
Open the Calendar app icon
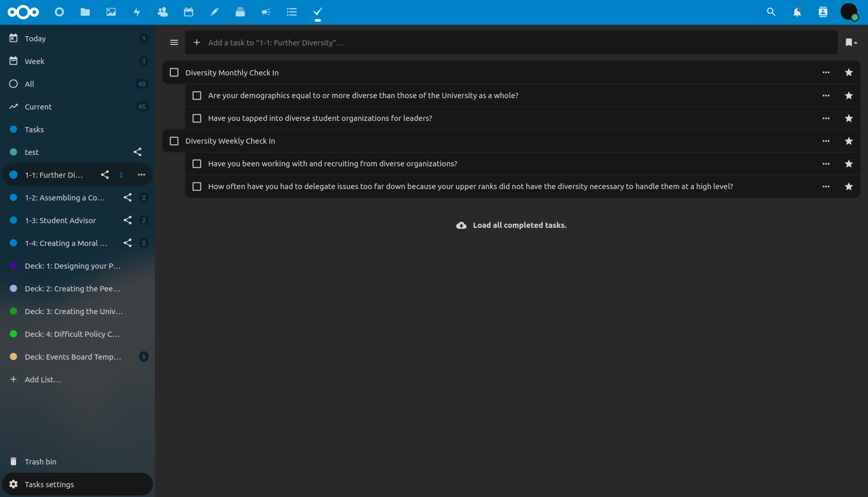pos(188,12)
